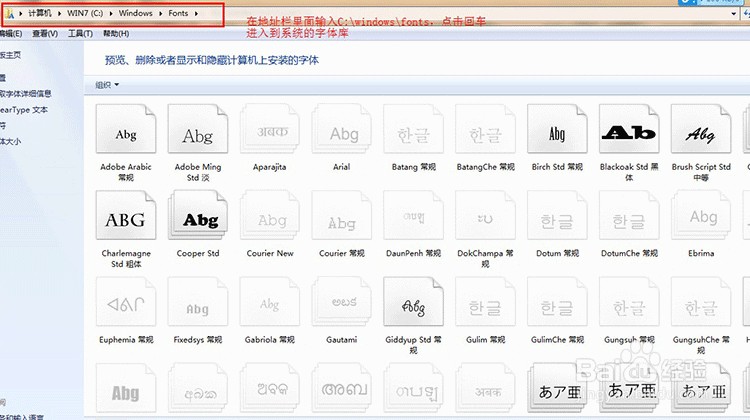Select the Euphemia 常规 font icon
The image size is (750, 420).
point(126,302)
